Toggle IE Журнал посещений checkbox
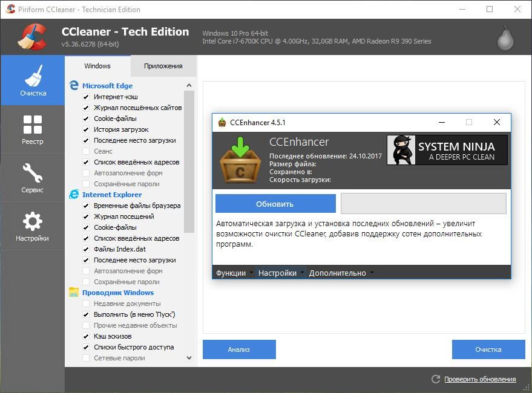This screenshot has height=393, width=532. [x=86, y=216]
